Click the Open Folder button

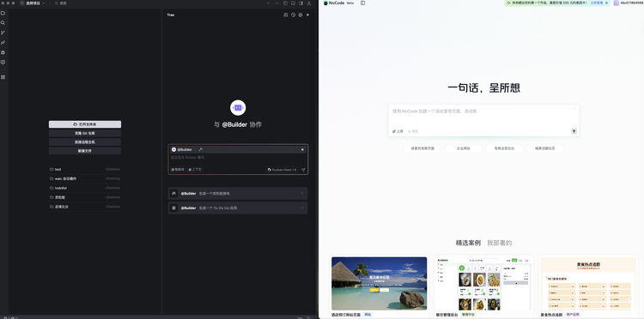coord(85,124)
